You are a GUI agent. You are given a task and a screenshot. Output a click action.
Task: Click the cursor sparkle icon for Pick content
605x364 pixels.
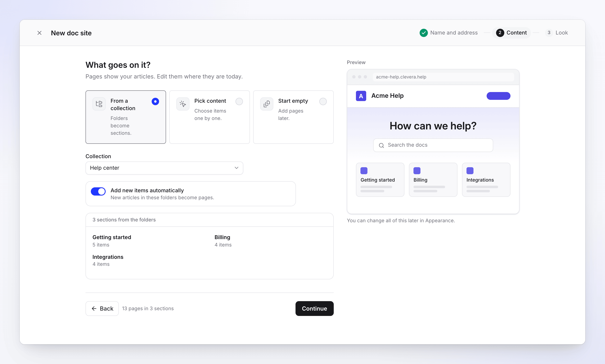coord(183,104)
